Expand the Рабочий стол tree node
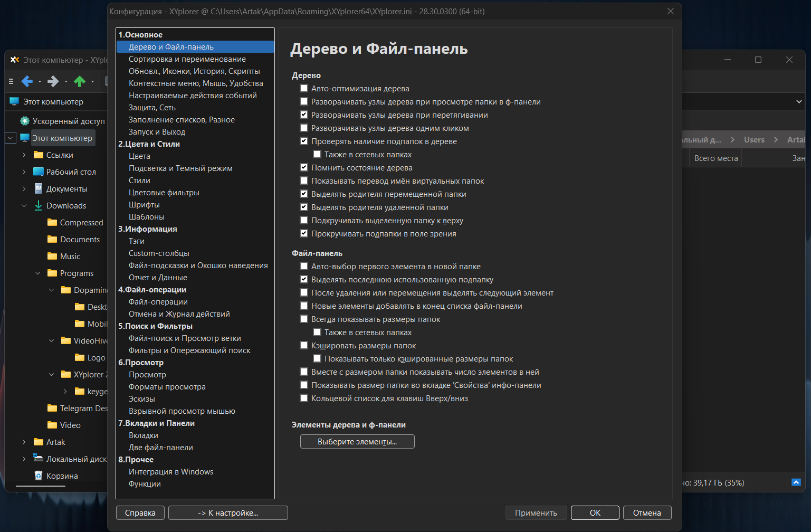The width and height of the screenshot is (811, 532). [x=24, y=172]
